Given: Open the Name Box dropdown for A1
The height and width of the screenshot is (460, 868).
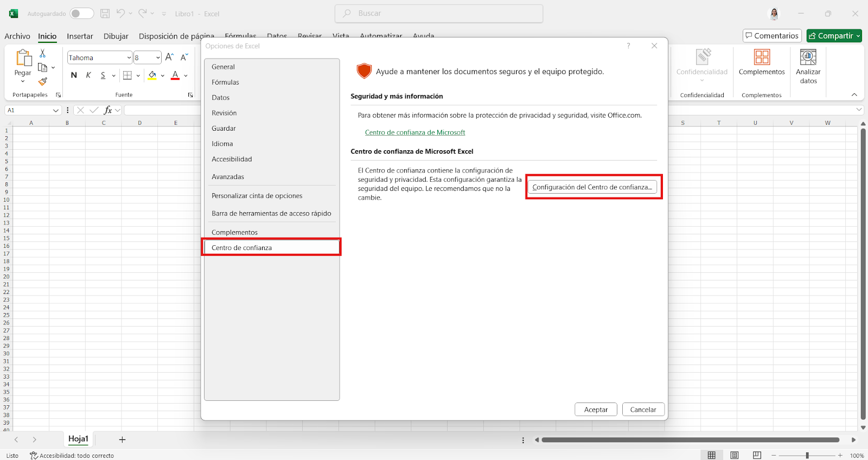Looking at the screenshot, I should pos(55,110).
